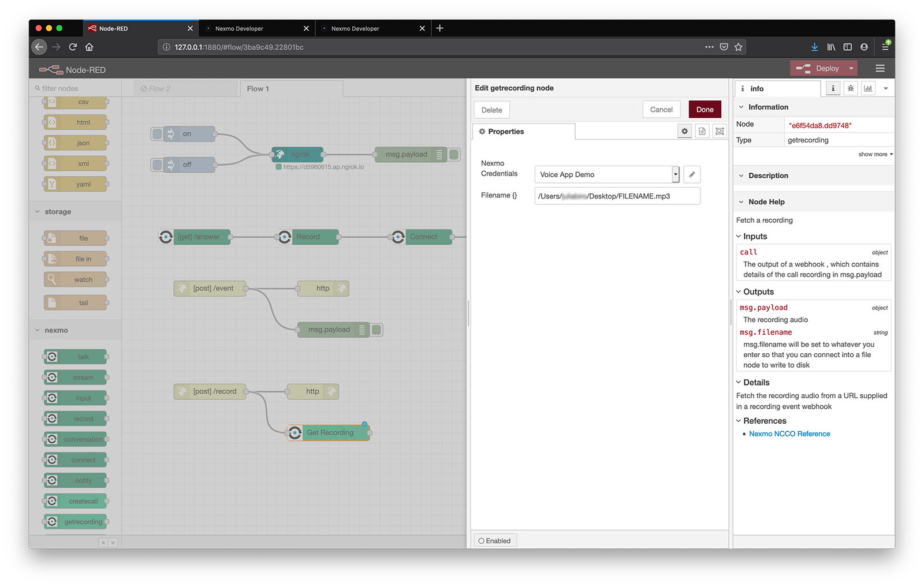This screenshot has height=587, width=924.
Task: Switch to the Flow 1 tab
Action: point(291,88)
